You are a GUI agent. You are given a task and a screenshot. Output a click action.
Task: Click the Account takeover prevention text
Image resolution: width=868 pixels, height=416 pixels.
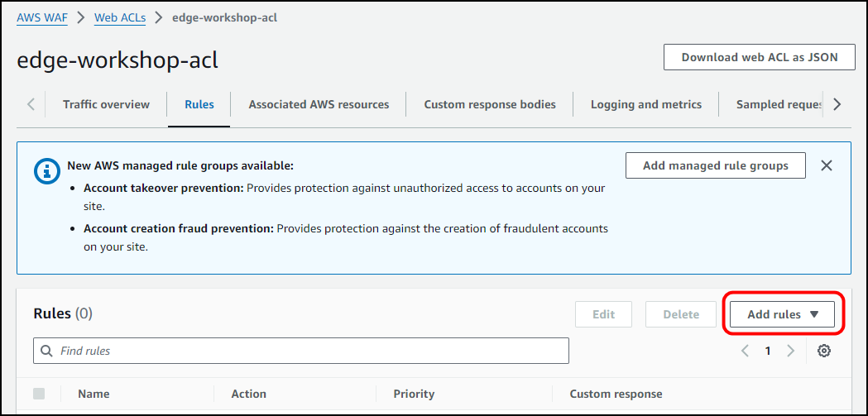(163, 188)
